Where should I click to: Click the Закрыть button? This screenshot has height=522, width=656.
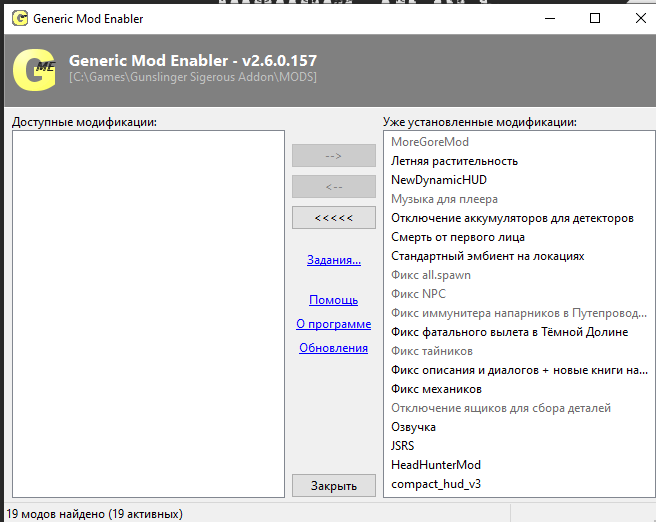[334, 486]
